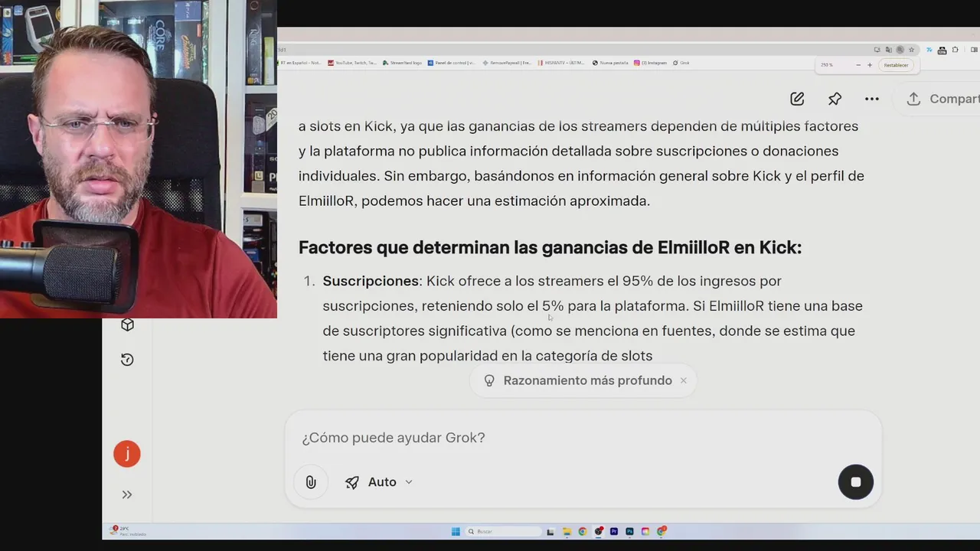This screenshot has height=551, width=980.
Task: Open the Windows Start menu
Action: [456, 531]
